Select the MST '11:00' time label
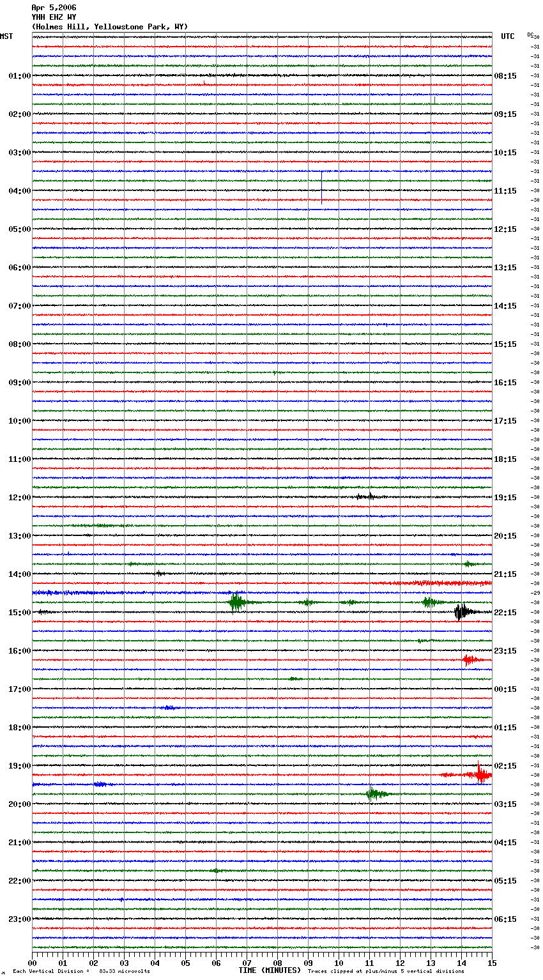543x980 pixels. tap(20, 459)
